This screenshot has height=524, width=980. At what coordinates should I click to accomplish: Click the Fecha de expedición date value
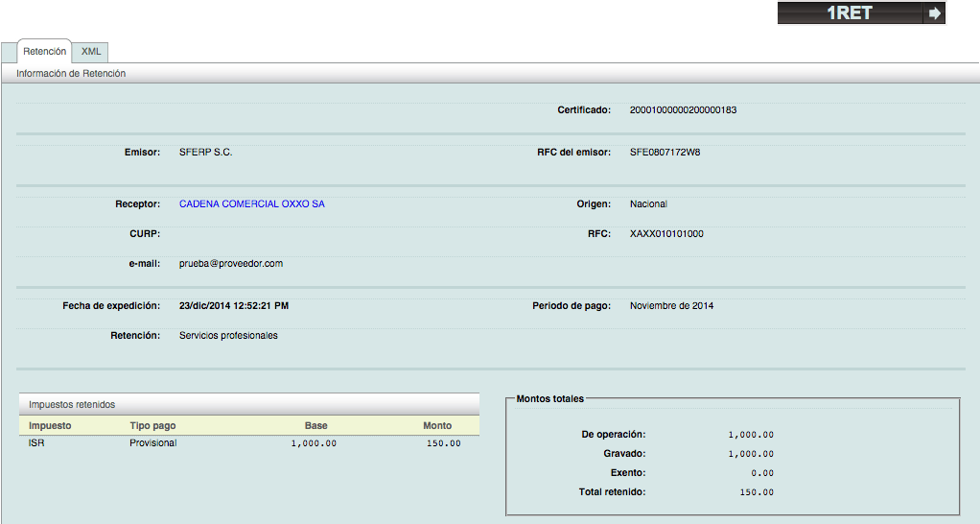[x=233, y=306]
